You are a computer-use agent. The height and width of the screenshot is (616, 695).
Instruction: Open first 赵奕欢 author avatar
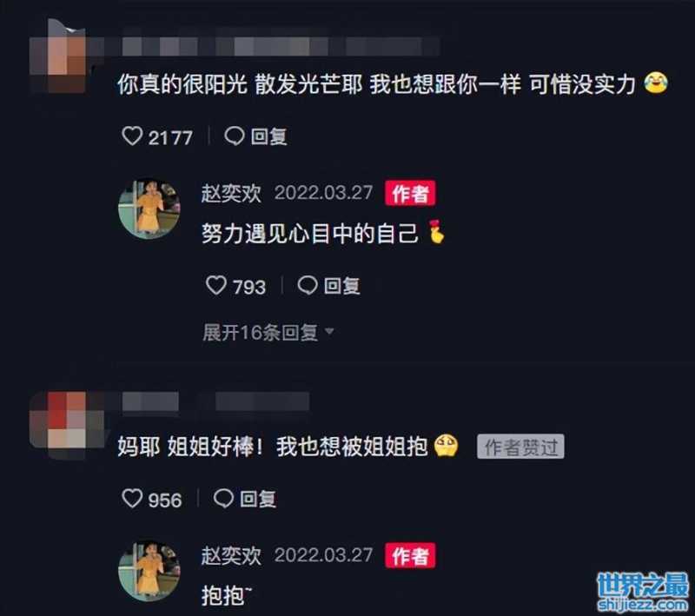[x=149, y=209]
